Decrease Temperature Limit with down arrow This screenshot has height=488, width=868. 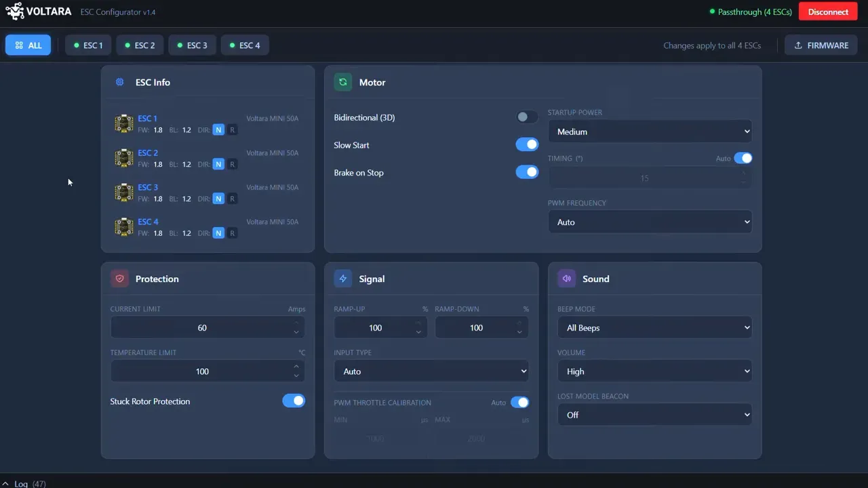click(296, 375)
